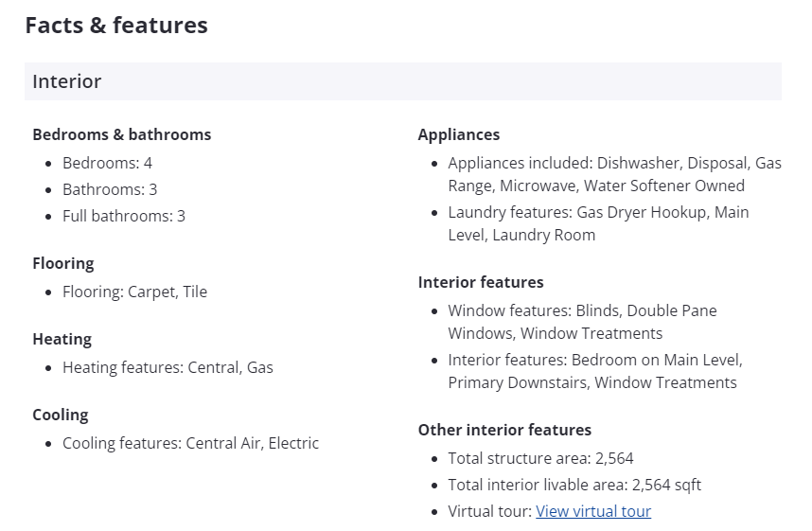The width and height of the screenshot is (812, 531).
Task: Click the Bedrooms & bathrooms subheading
Action: coord(122,134)
